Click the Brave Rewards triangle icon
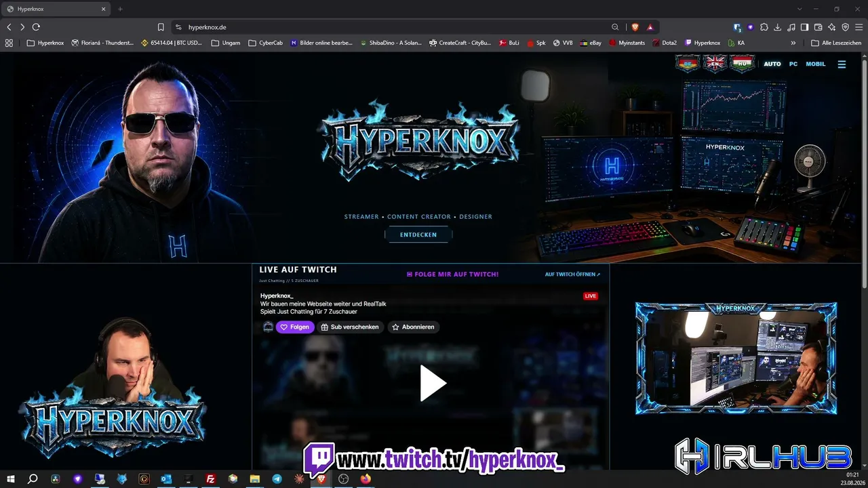Screen dimensions: 868x488 pyautogui.click(x=650, y=27)
